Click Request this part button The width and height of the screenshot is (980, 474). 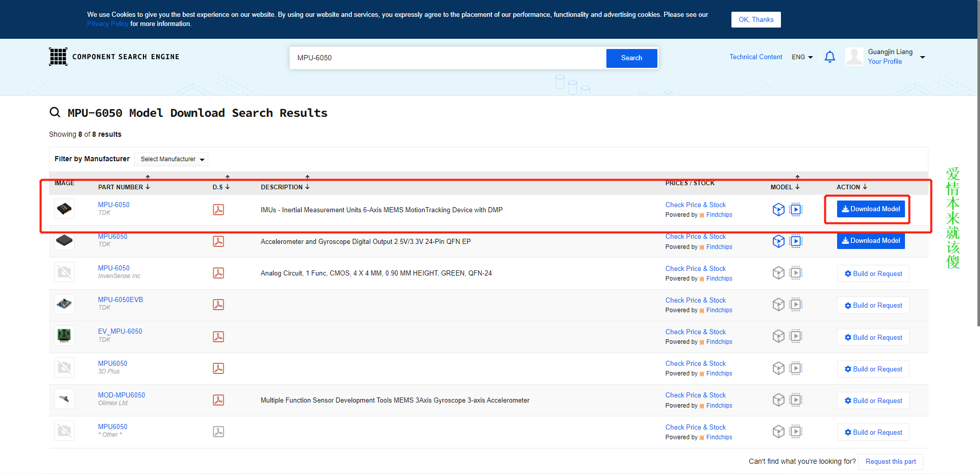[891, 461]
